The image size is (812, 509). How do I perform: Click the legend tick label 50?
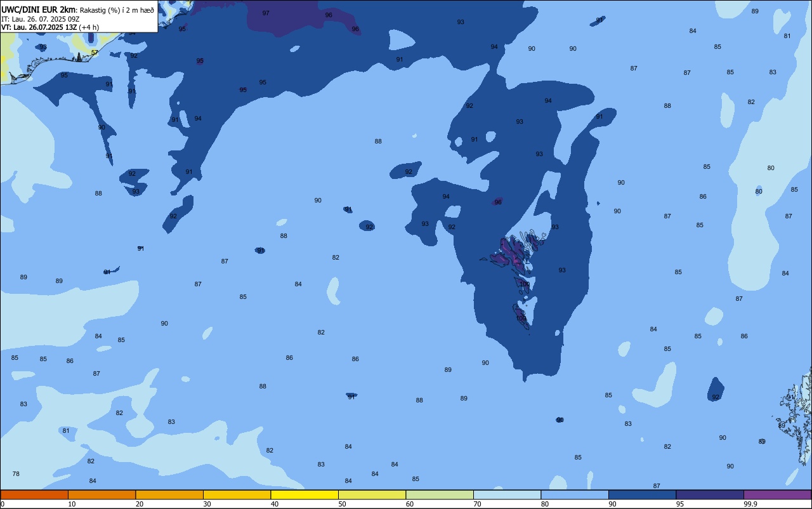pos(343,504)
